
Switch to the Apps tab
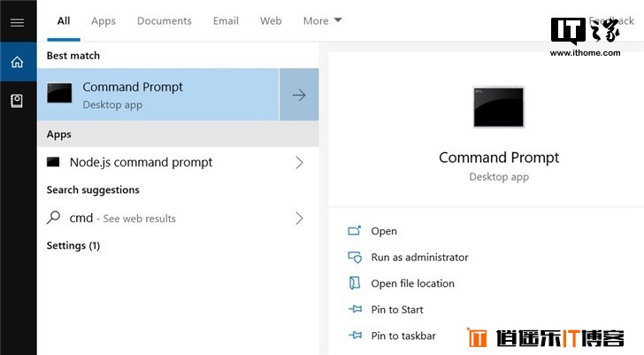click(103, 21)
